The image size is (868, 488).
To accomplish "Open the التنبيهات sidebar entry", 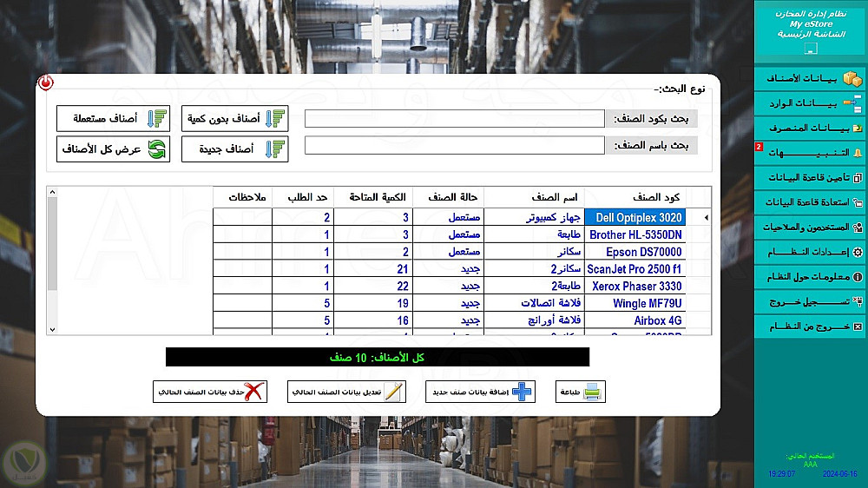I will (x=810, y=153).
